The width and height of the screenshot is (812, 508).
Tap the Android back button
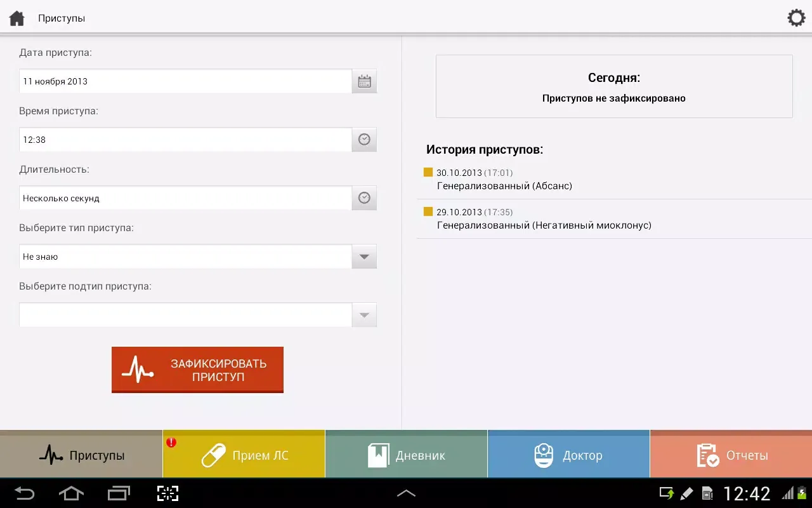(x=24, y=493)
